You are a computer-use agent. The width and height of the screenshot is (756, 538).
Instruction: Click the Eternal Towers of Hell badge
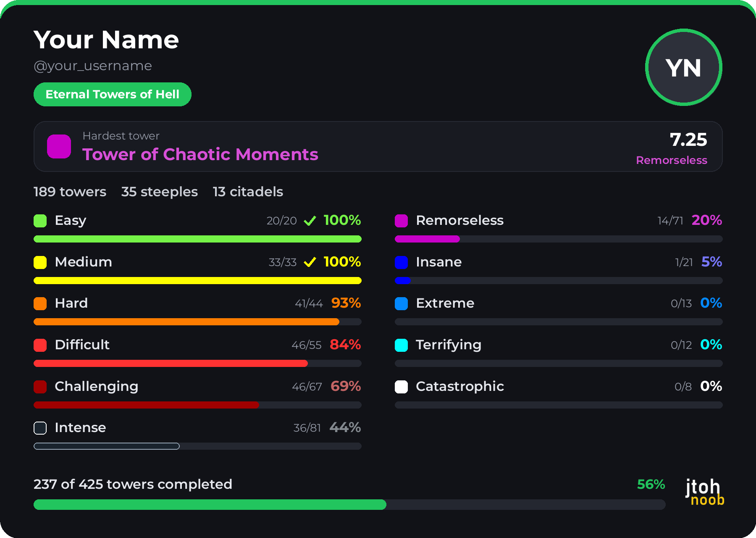(x=113, y=94)
